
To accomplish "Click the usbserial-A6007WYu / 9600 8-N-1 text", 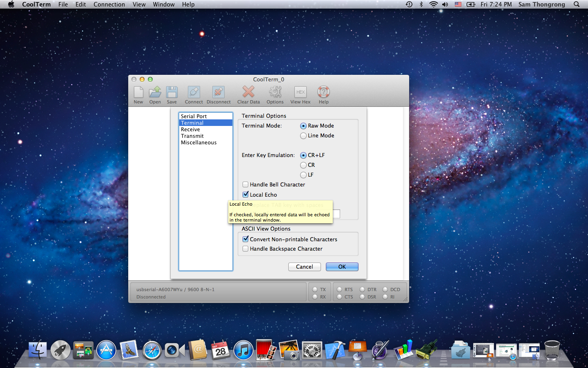I will point(175,289).
